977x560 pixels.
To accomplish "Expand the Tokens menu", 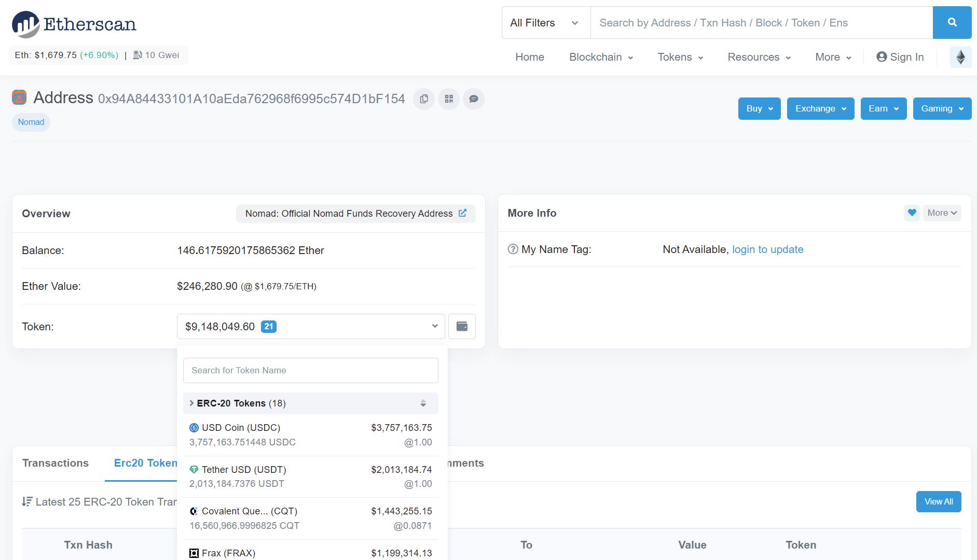I will click(680, 57).
